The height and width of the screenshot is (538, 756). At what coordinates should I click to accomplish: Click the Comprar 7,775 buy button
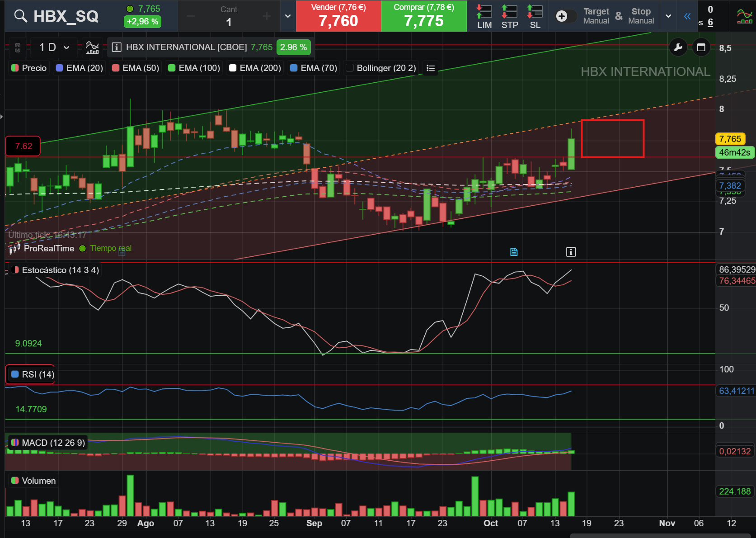424,16
